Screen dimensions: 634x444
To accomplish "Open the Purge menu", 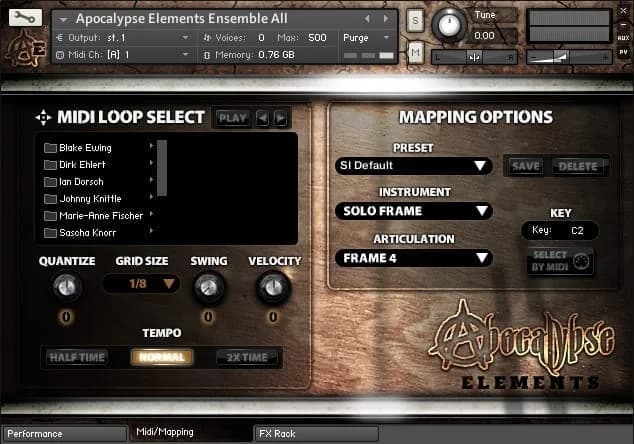I will tap(366, 38).
